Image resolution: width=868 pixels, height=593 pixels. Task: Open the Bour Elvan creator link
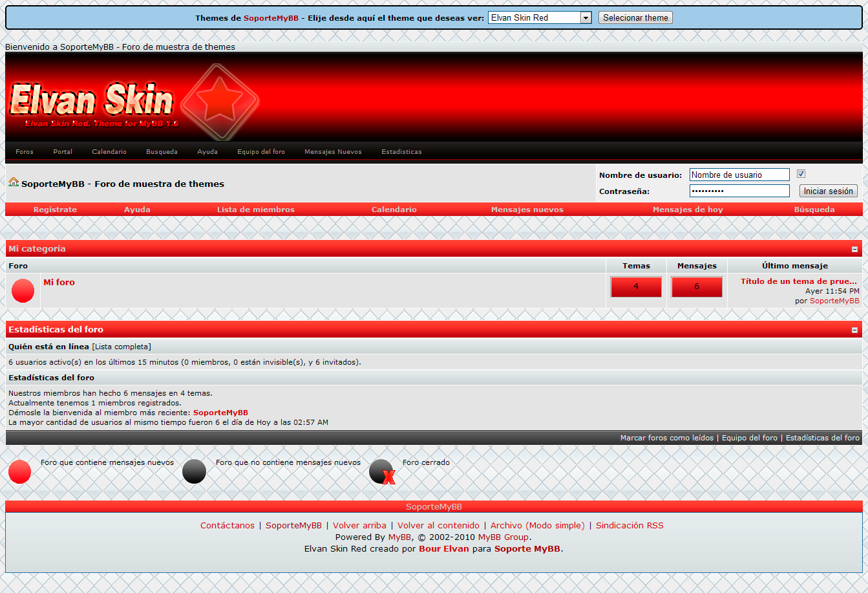point(444,549)
